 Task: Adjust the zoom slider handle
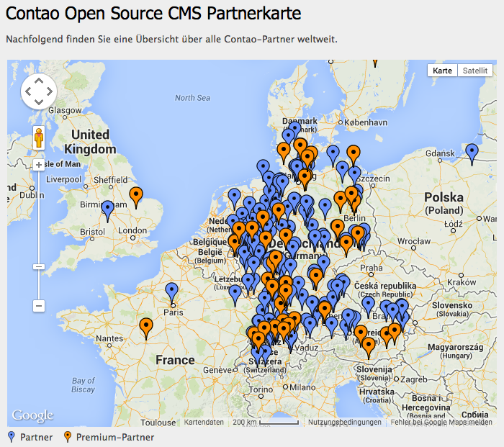tap(39, 267)
